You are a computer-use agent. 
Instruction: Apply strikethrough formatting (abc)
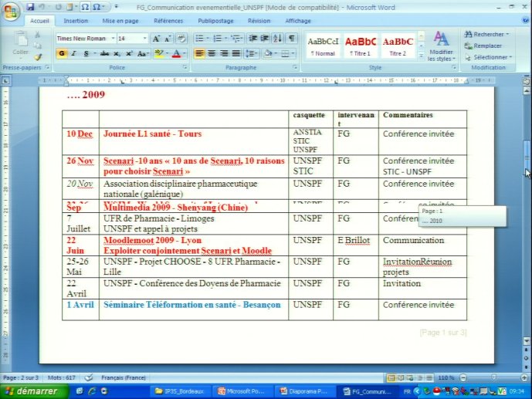point(104,53)
